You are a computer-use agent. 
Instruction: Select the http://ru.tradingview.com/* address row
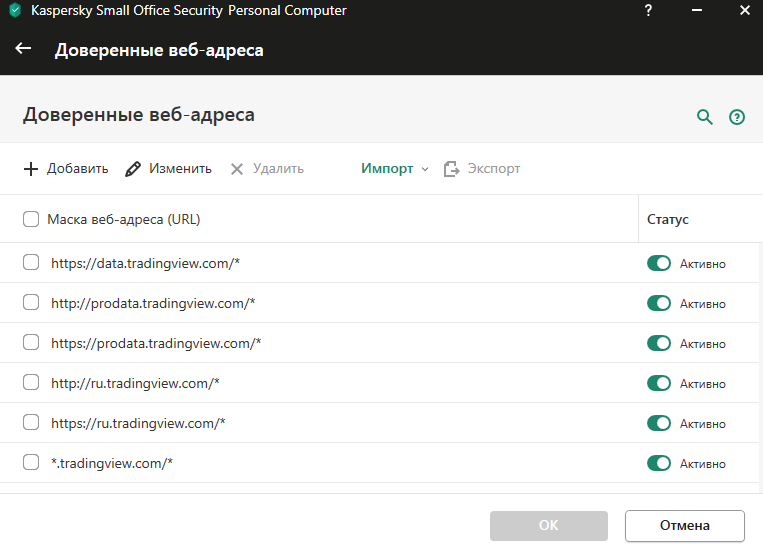135,383
